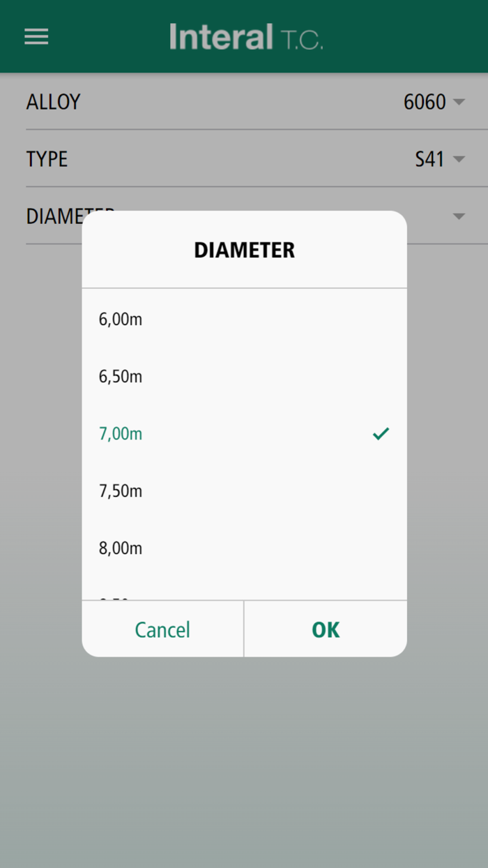
Task: Click the S41 type value
Action: click(x=429, y=159)
